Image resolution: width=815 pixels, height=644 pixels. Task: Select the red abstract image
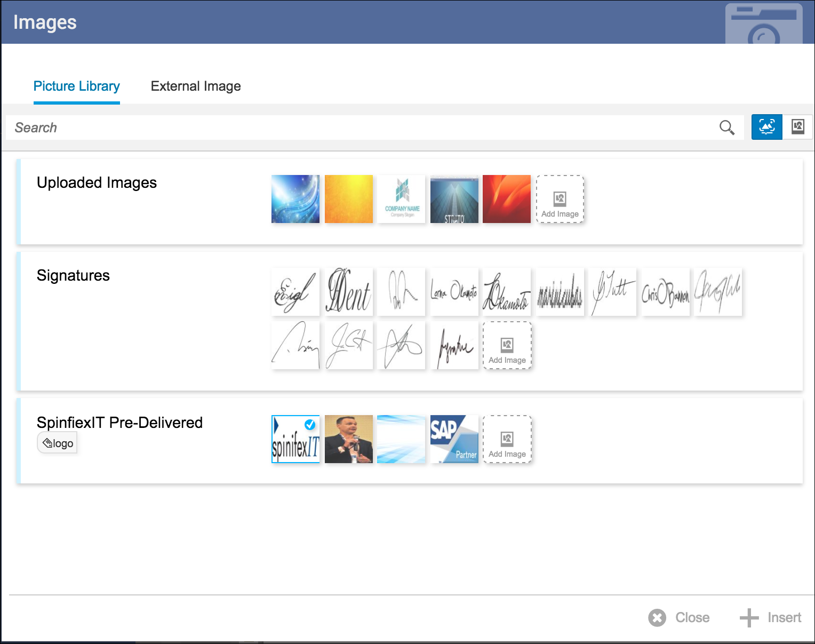pos(506,199)
